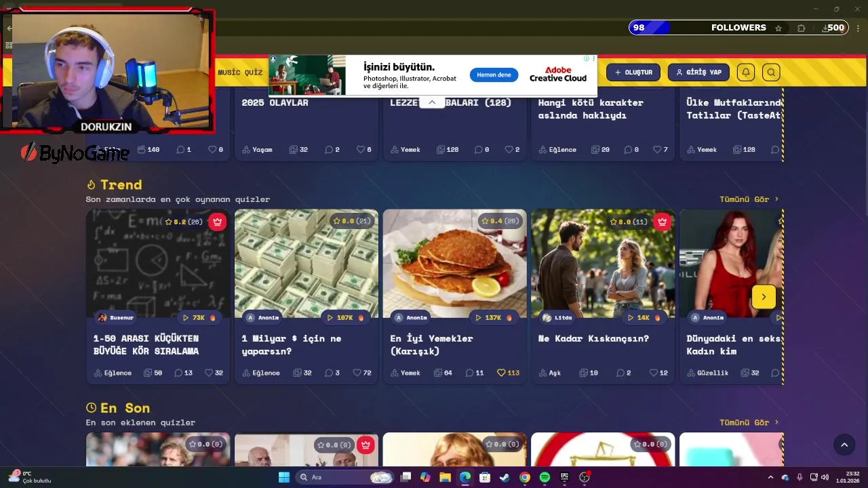
Task: Open the browser extensions puzzle icon
Action: [x=802, y=28]
